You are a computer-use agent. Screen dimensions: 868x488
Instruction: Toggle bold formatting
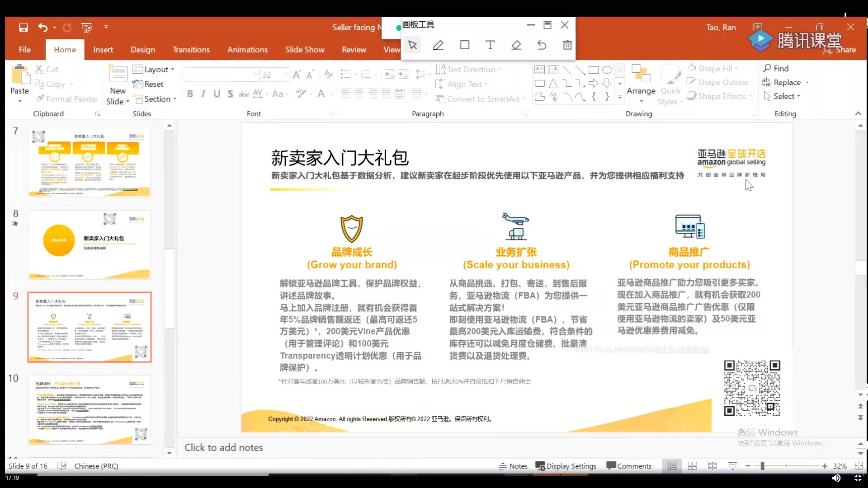click(x=189, y=94)
